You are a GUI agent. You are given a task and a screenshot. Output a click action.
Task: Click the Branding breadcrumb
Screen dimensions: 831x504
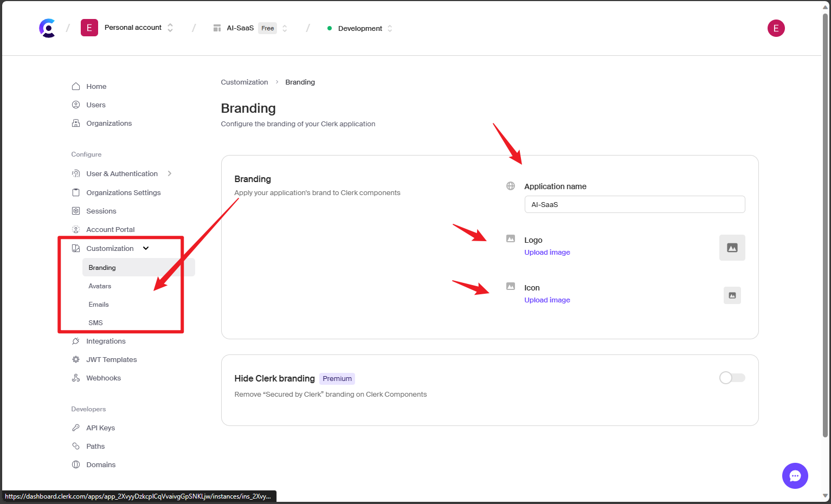[300, 82]
